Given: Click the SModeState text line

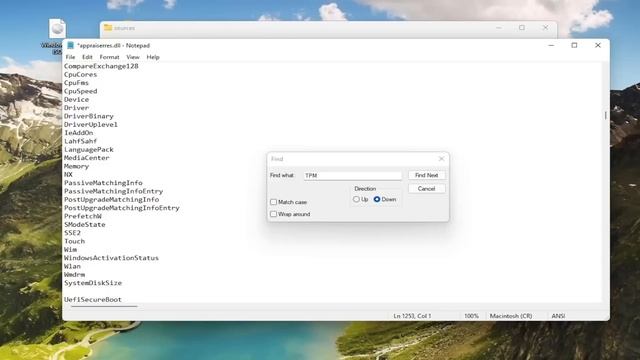Looking at the screenshot, I should [x=84, y=225].
